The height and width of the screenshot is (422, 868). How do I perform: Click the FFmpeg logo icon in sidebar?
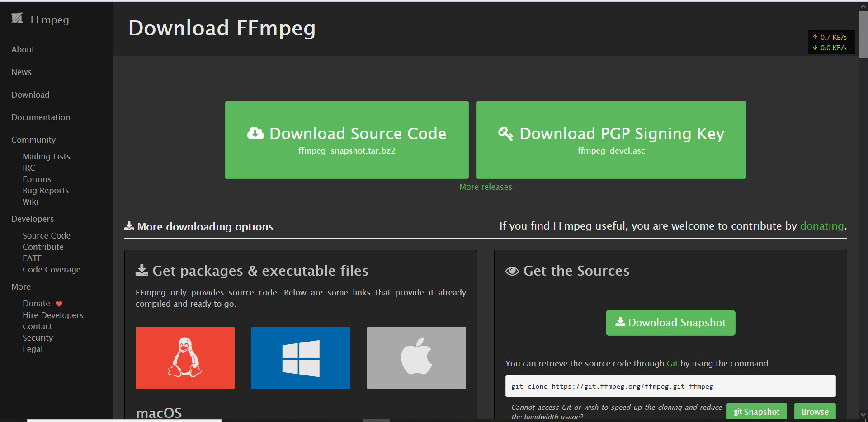point(17,19)
